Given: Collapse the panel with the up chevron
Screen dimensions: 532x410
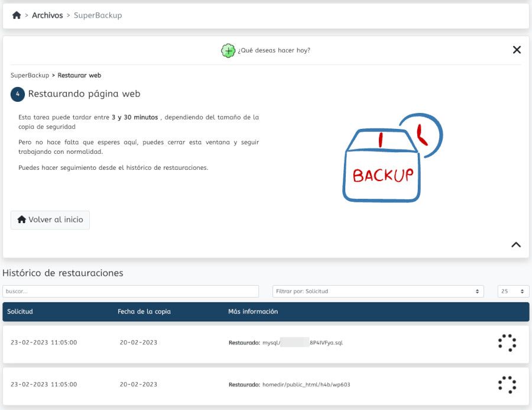Looking at the screenshot, I should [516, 244].
